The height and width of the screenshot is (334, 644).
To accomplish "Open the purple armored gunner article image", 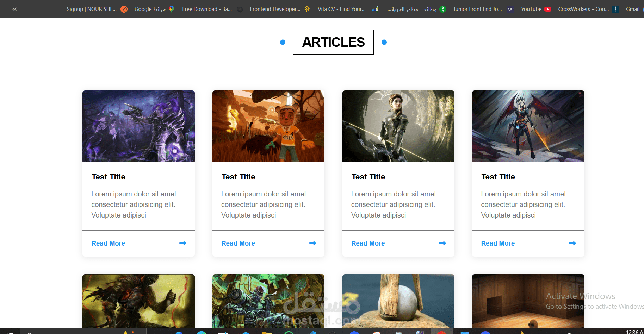I will click(x=138, y=126).
